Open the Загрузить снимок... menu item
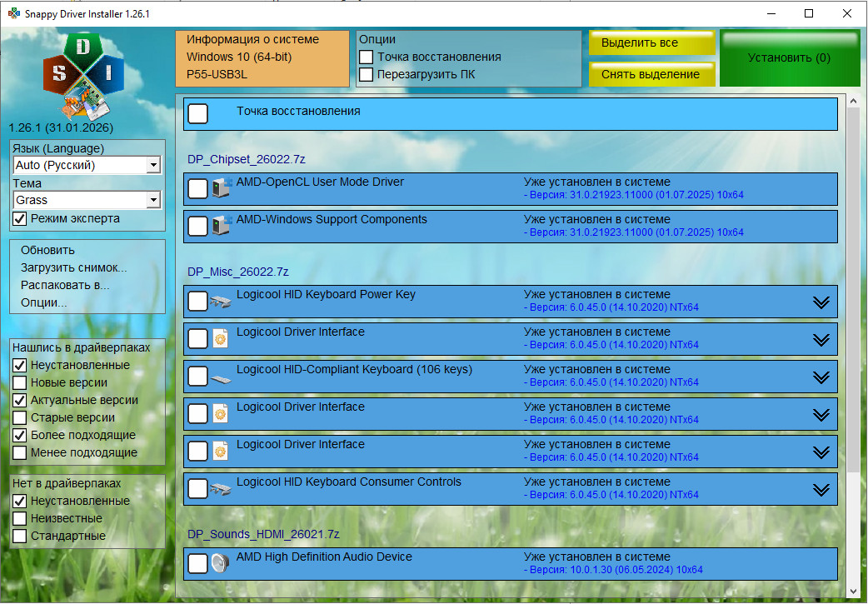This screenshot has width=868, height=604. pyautogui.click(x=73, y=267)
